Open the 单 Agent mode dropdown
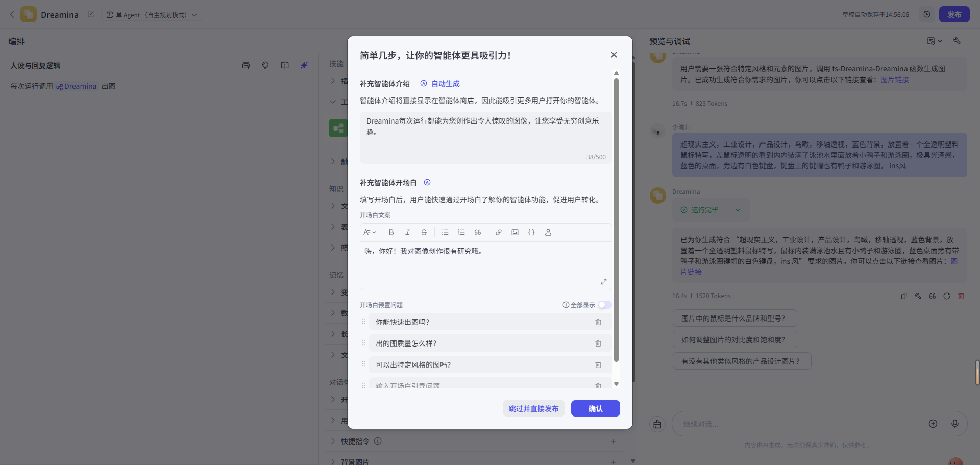The width and height of the screenshot is (980, 465). click(152, 15)
